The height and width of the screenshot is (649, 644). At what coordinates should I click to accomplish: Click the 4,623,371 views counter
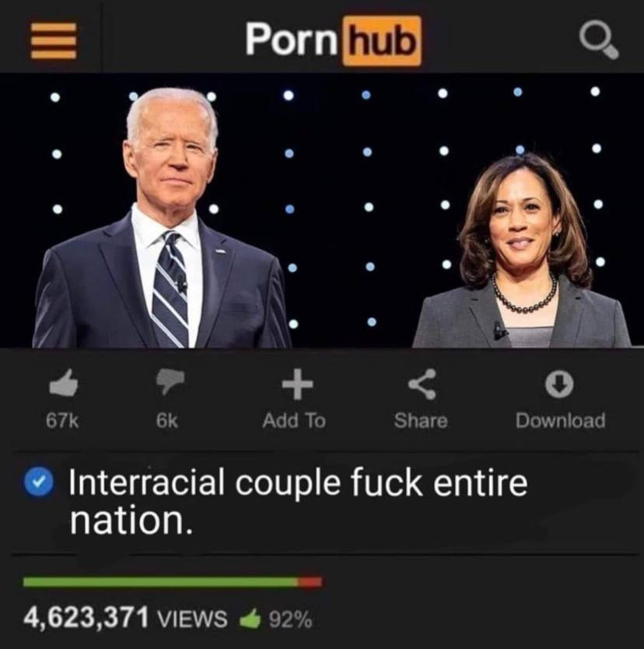(x=125, y=618)
